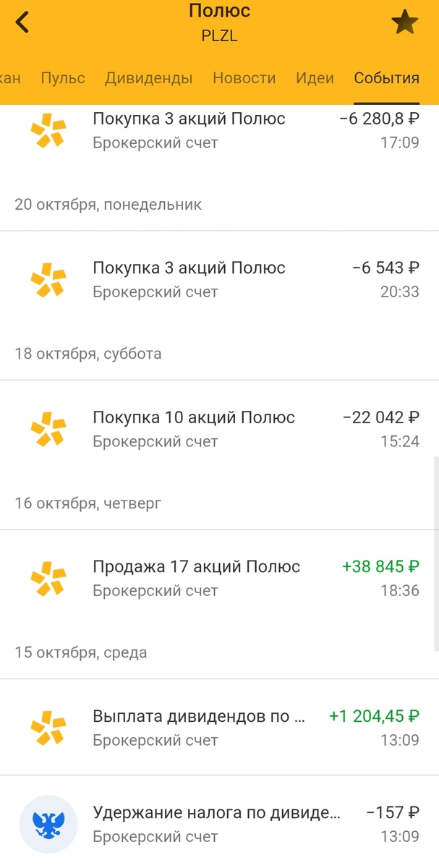Select the События tab
The image size is (439, 868).
385,77
